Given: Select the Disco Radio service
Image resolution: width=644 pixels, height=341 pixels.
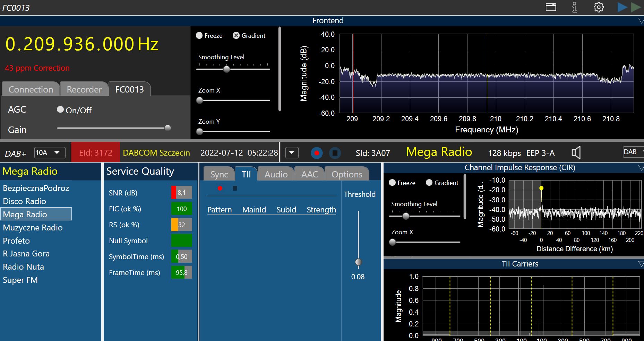Looking at the screenshot, I should [24, 201].
